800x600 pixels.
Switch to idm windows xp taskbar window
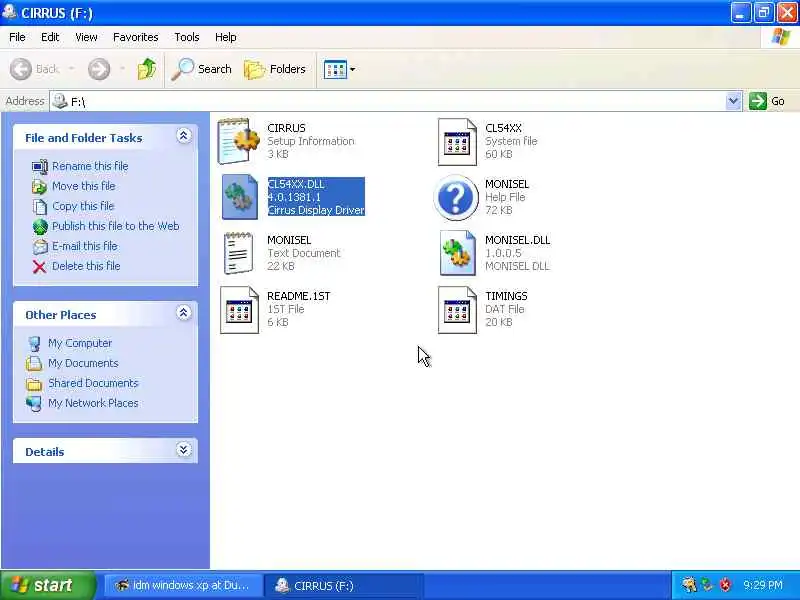click(184, 585)
